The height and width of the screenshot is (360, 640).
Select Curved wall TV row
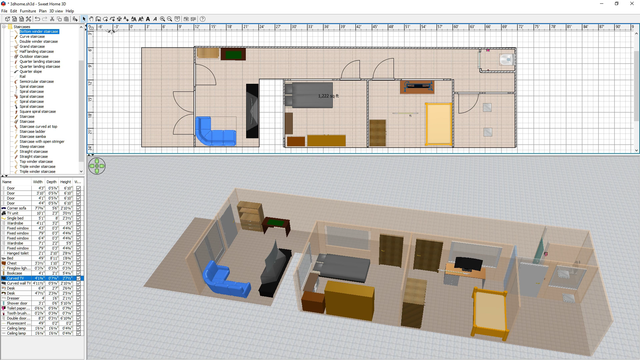(42, 283)
